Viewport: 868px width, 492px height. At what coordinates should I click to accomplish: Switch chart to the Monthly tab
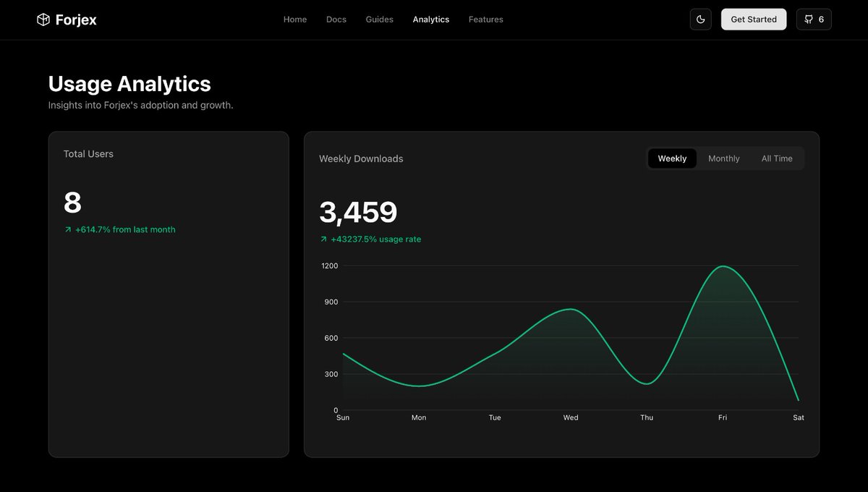[724, 158]
